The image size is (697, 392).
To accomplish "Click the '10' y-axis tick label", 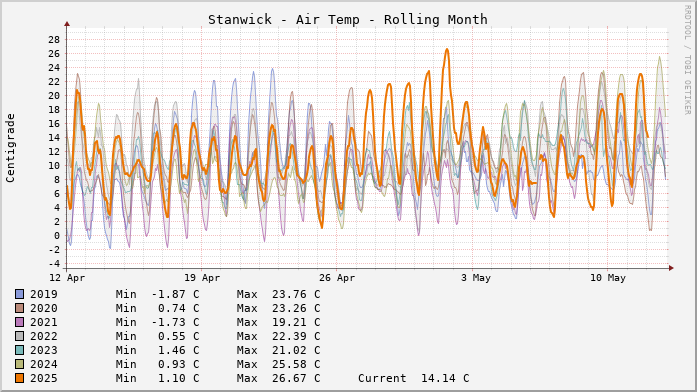I will [x=54, y=166].
